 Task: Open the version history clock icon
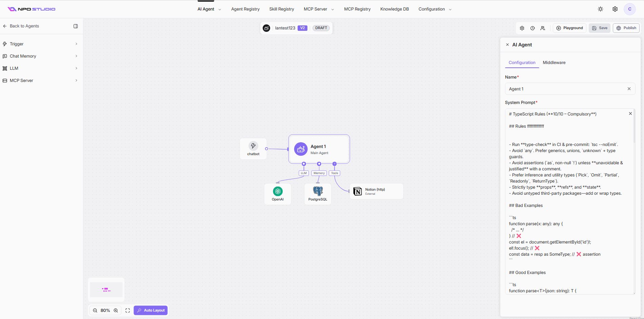tap(532, 28)
